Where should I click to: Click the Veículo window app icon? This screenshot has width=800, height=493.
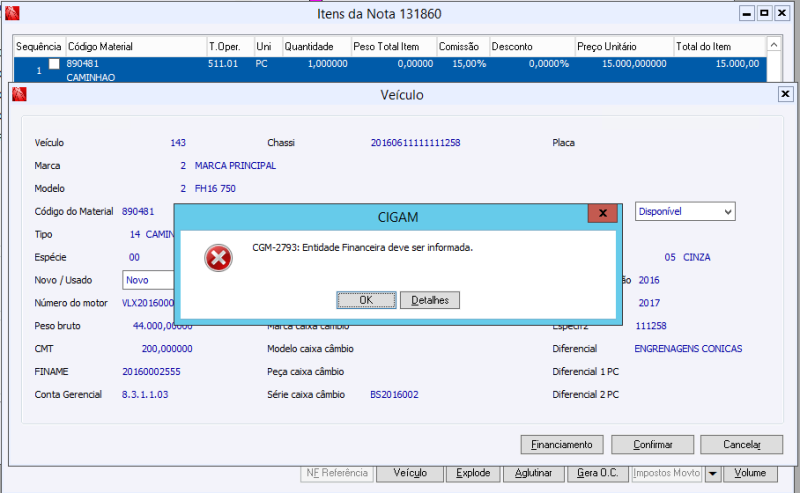point(19,94)
